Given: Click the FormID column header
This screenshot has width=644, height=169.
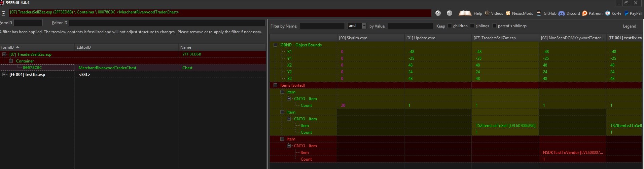Looking at the screenshot, I should click(x=37, y=47).
